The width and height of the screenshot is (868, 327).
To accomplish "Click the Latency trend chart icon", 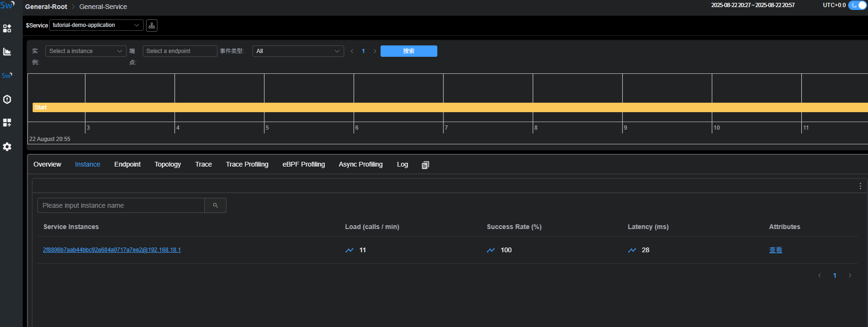I will click(632, 250).
